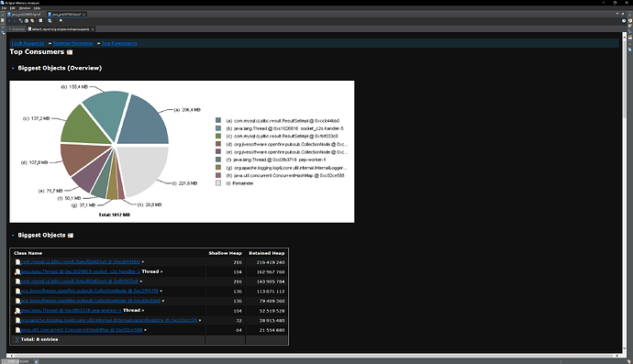Collapse the Biggest Objects table section

pos(13,236)
